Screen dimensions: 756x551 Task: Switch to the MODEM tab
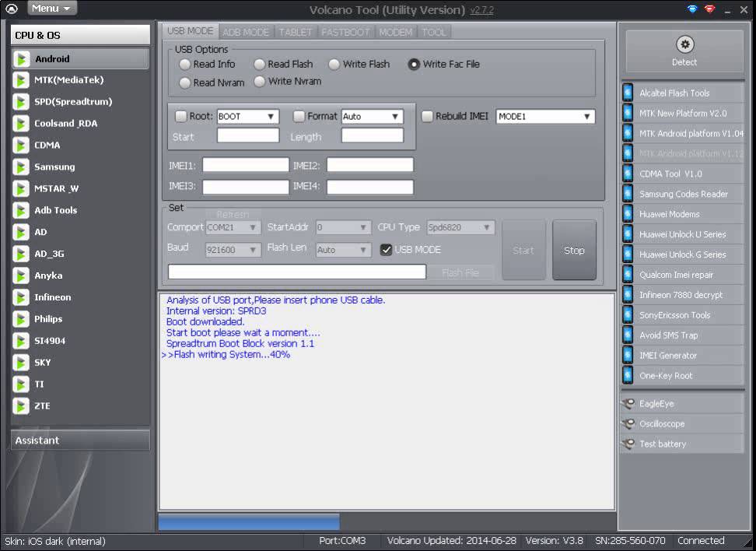click(x=396, y=32)
